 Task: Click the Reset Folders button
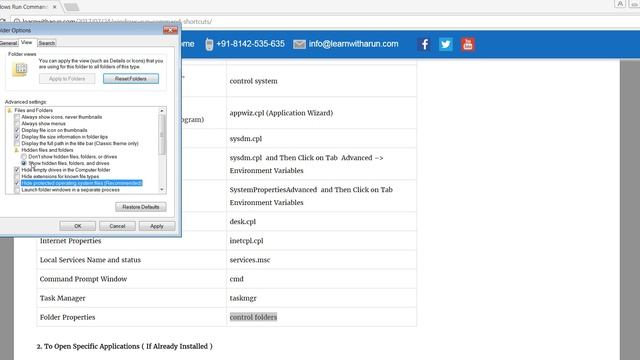[x=131, y=79]
